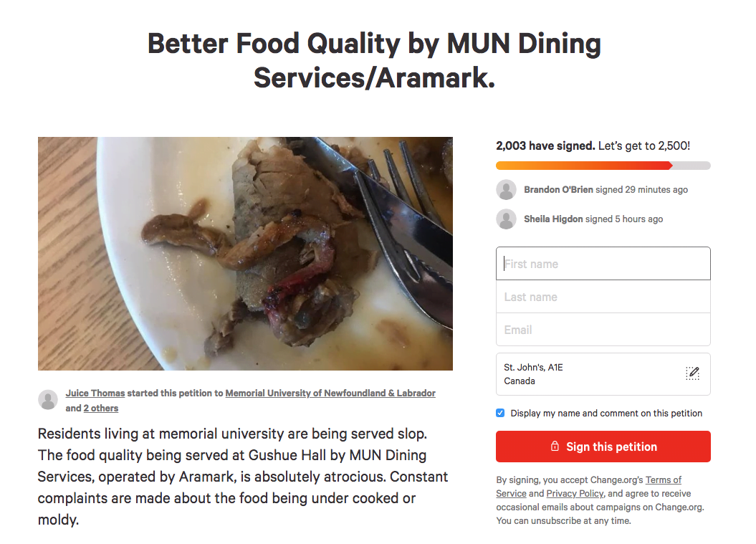
Task: Uncheck Display my name and comment checkbox
Action: click(500, 413)
